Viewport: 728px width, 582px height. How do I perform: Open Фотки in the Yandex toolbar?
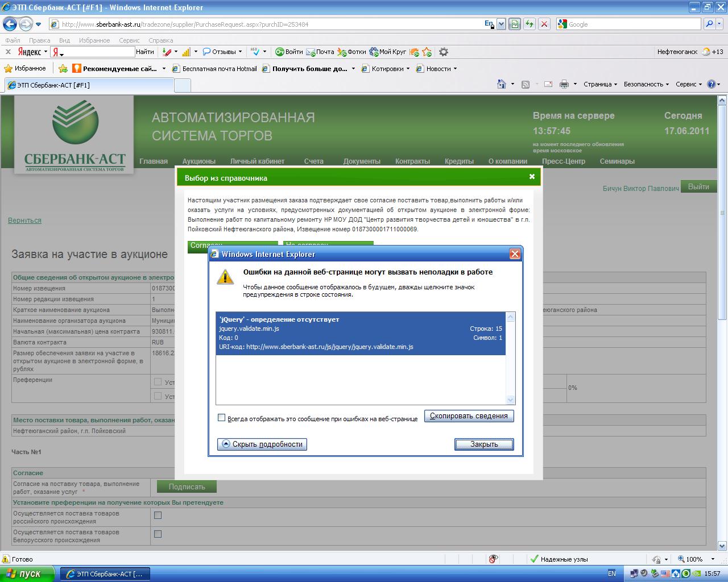pos(351,52)
